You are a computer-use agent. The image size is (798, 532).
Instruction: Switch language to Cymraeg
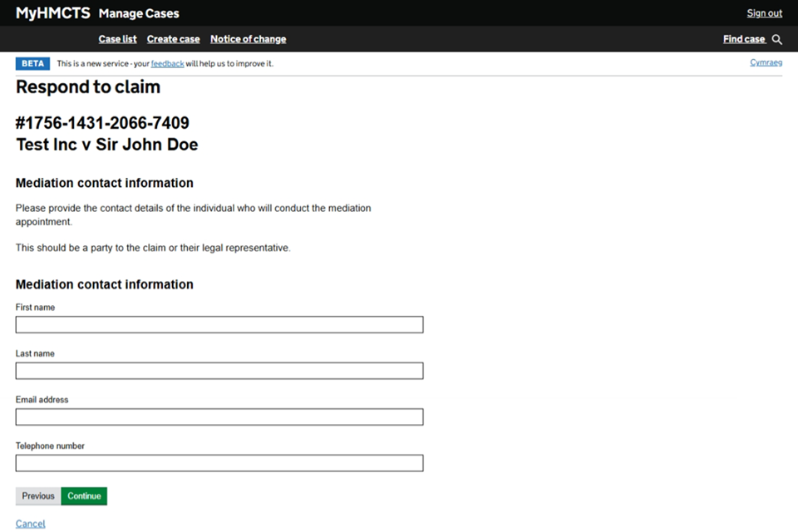[x=766, y=62]
